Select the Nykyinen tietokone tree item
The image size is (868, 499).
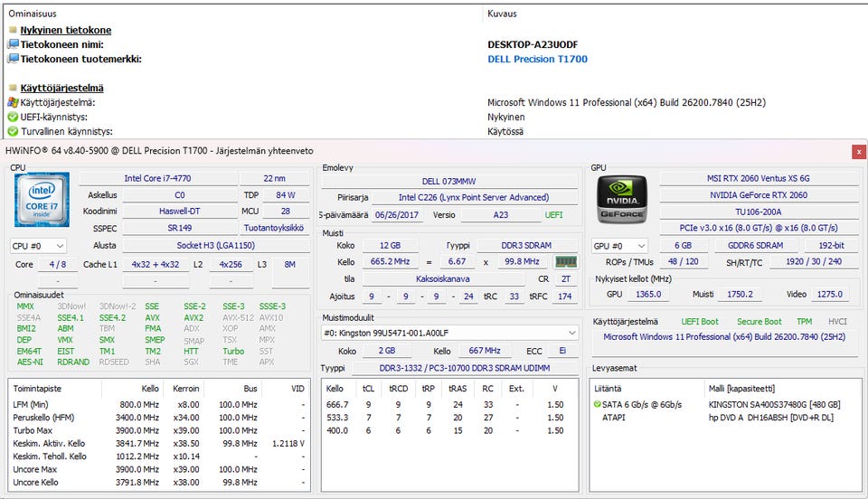(x=65, y=30)
